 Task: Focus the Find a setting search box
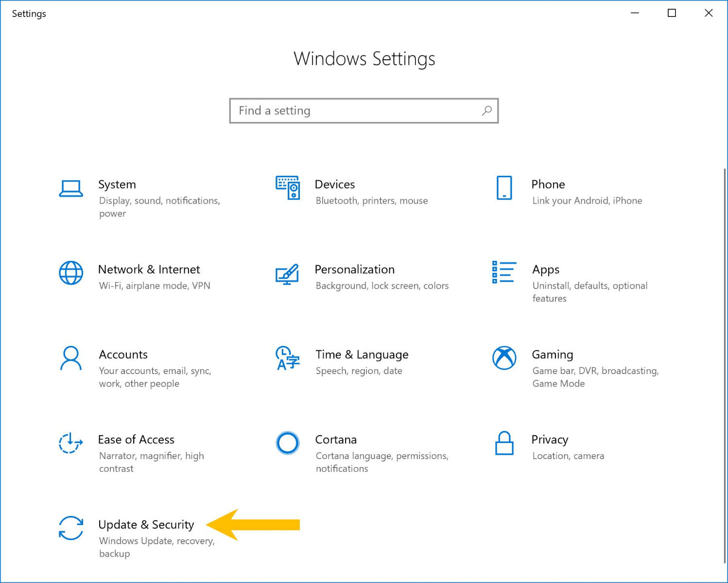tap(364, 111)
